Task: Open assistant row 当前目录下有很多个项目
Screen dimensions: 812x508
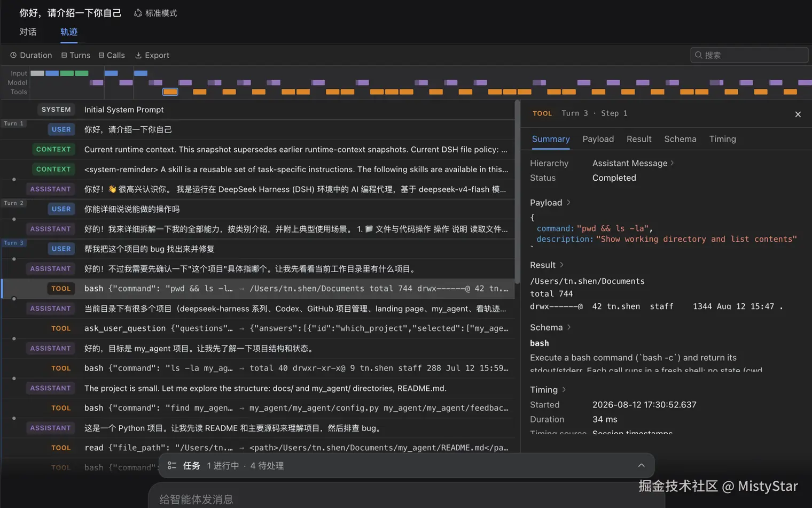Action: click(x=258, y=309)
